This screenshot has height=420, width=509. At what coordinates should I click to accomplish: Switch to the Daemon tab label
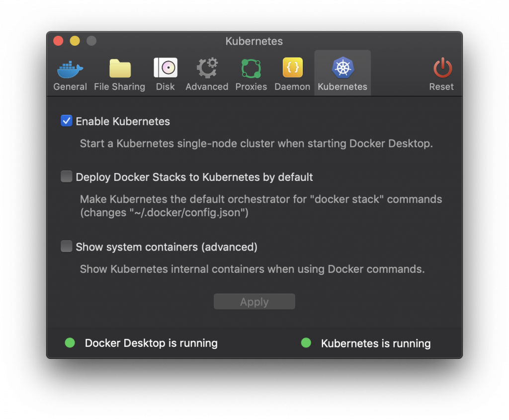pyautogui.click(x=292, y=86)
